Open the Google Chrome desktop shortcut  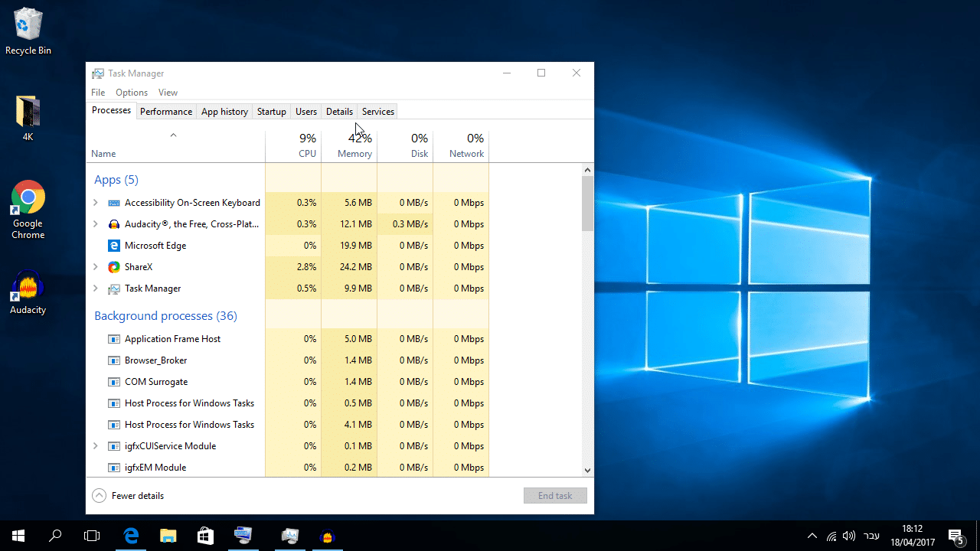[28, 209]
